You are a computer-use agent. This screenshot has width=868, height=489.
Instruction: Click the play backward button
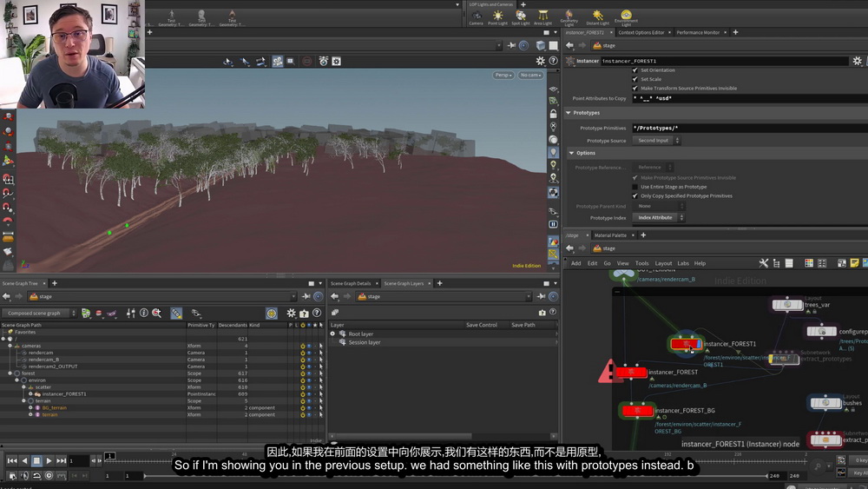24,460
